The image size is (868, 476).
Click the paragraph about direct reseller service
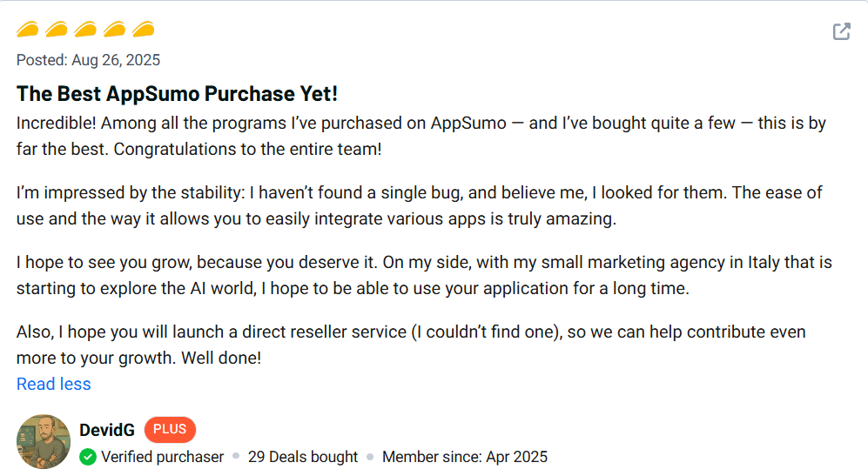(x=411, y=345)
